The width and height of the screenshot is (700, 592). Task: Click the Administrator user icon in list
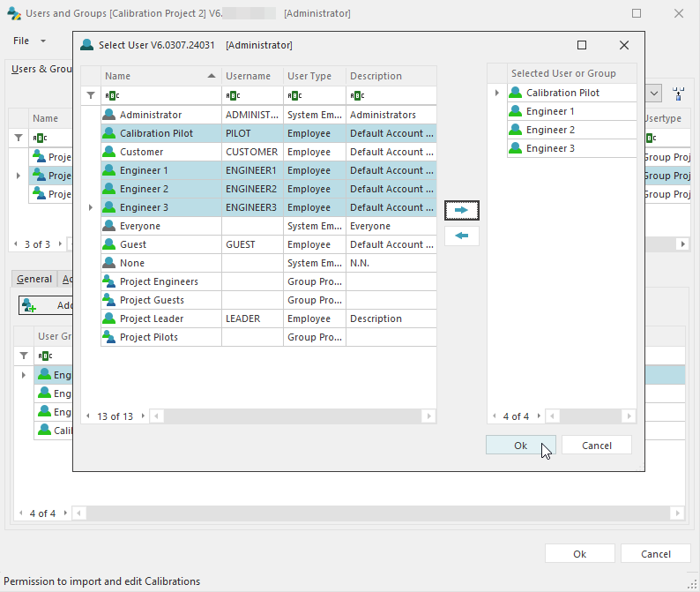(x=109, y=115)
